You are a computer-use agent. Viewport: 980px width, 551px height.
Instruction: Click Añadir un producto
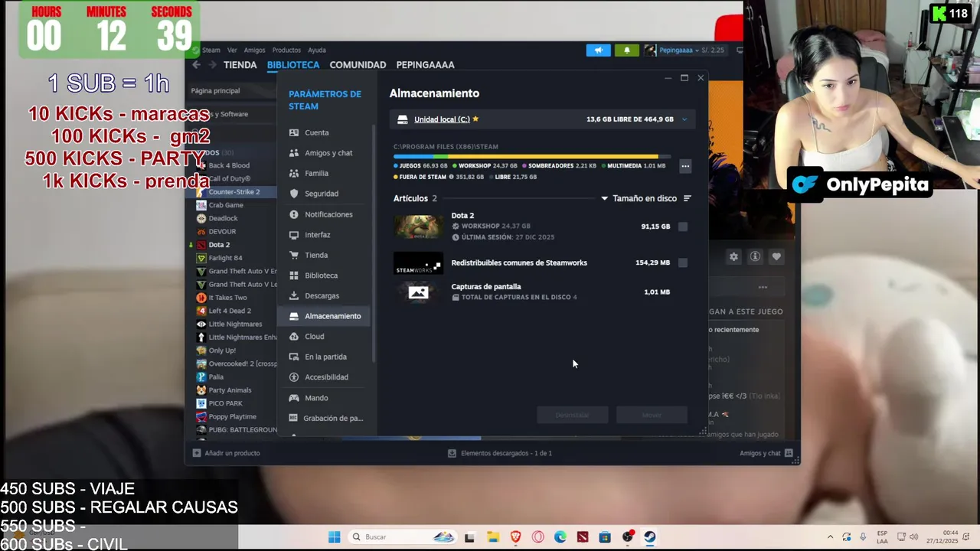(226, 453)
